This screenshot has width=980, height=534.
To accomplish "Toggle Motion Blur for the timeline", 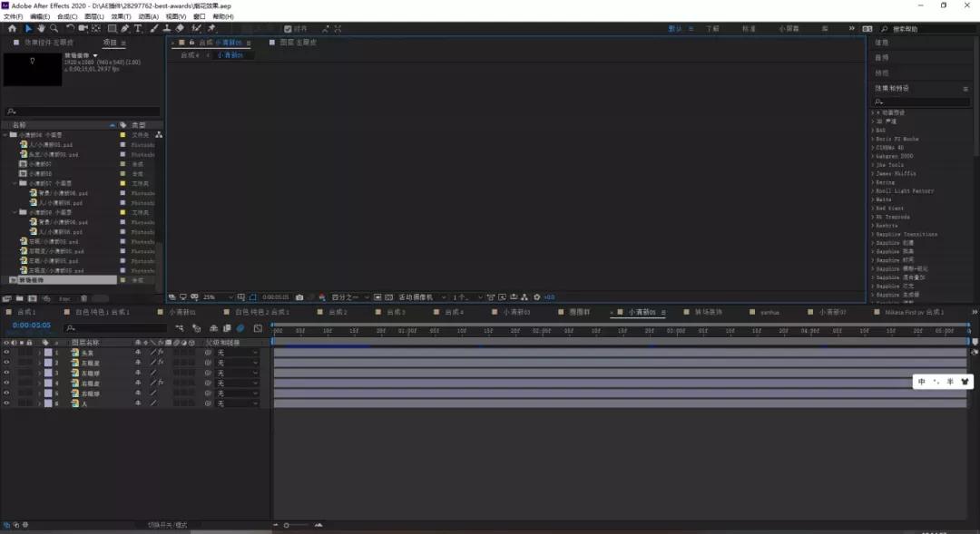I will (x=240, y=328).
